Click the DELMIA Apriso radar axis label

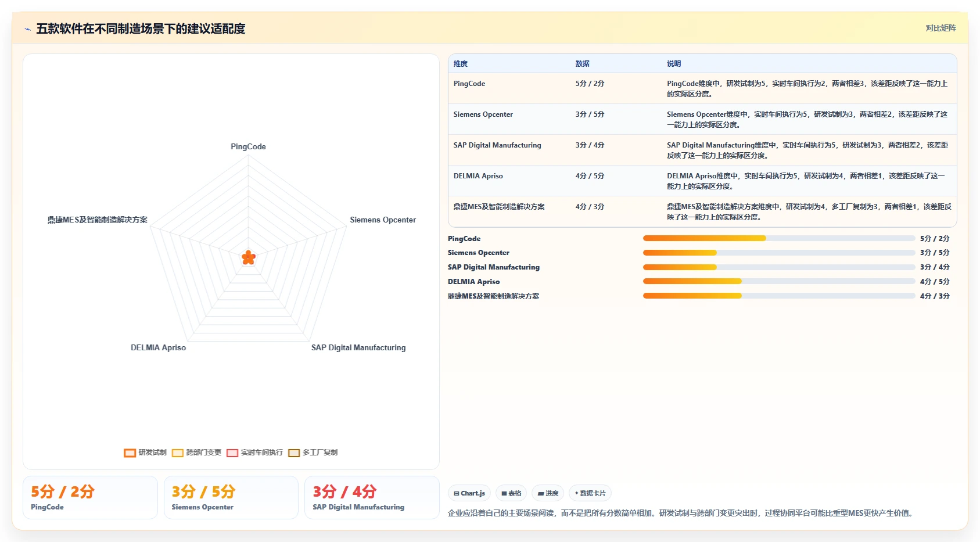[158, 347]
